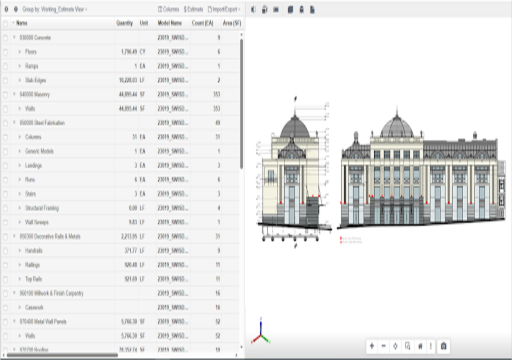Expand the Structural Framing row

[x=20, y=208]
